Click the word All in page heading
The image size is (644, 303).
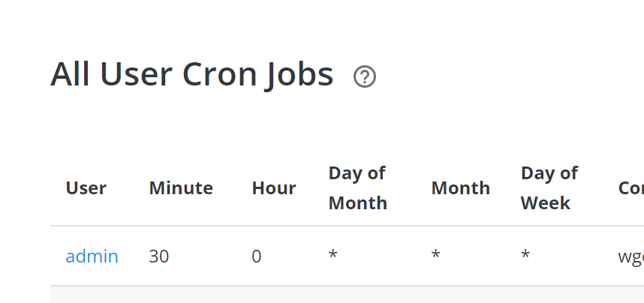70,74
